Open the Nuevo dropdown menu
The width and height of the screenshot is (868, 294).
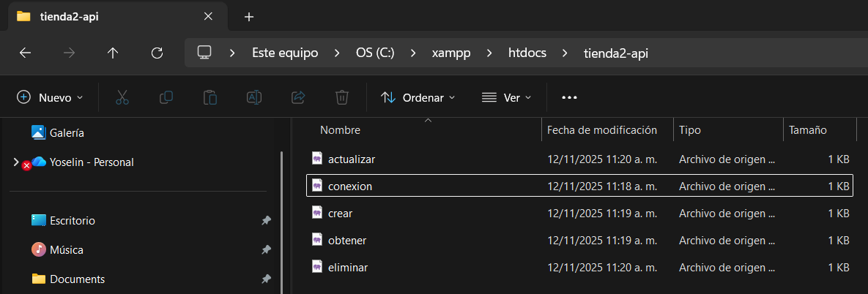(50, 98)
